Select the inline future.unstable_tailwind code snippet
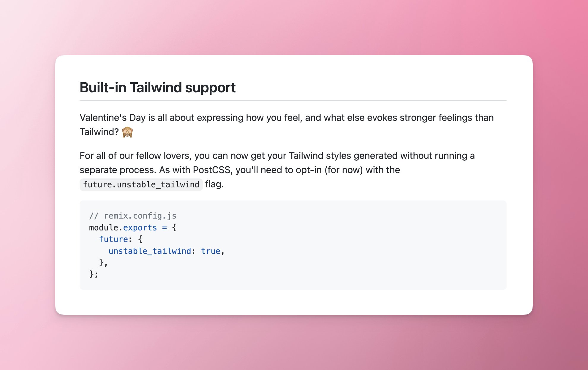This screenshot has width=588, height=370. (x=141, y=184)
